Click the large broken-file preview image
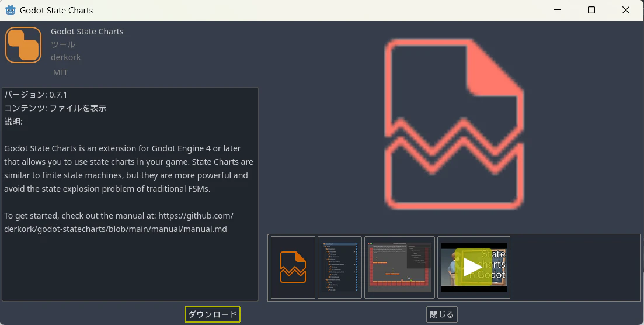The width and height of the screenshot is (644, 325). (x=454, y=125)
